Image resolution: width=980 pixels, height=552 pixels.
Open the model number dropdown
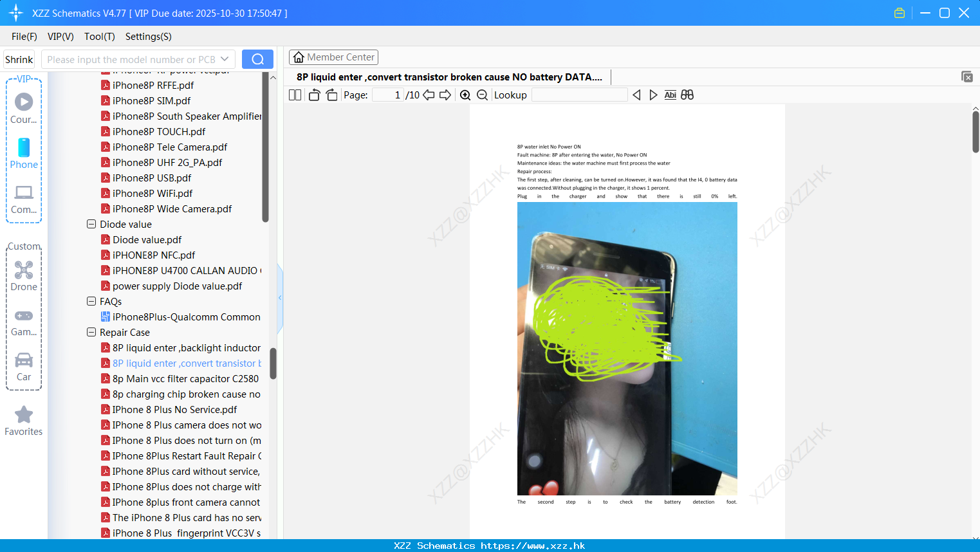[225, 59]
